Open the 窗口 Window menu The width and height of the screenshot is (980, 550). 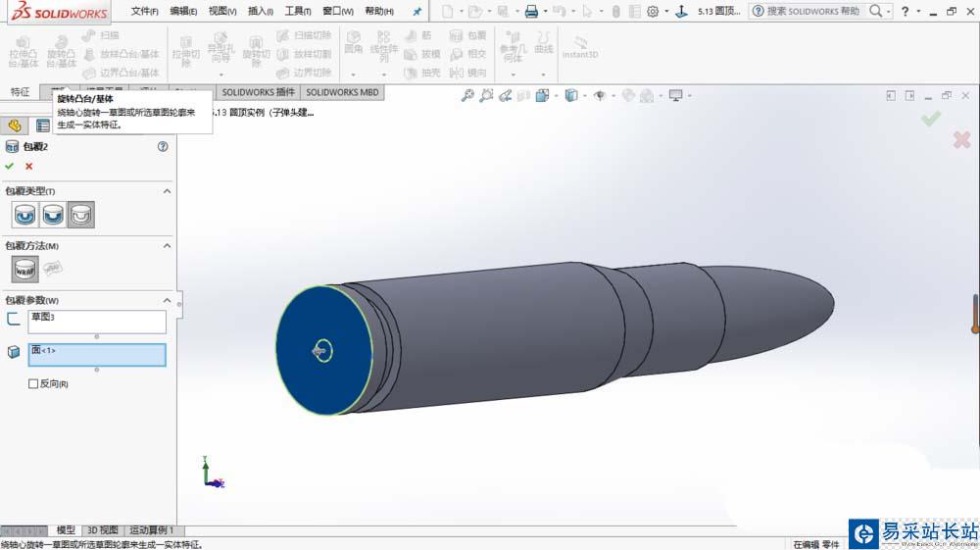point(337,11)
